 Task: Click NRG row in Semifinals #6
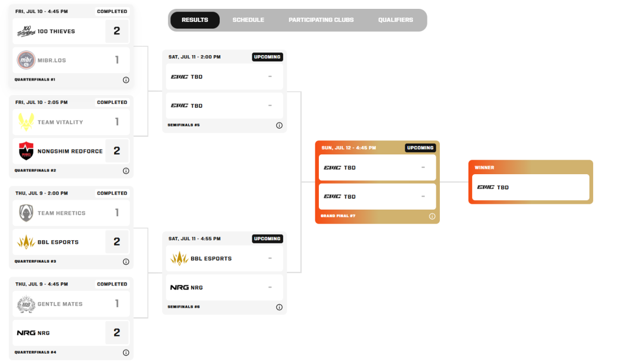224,288
